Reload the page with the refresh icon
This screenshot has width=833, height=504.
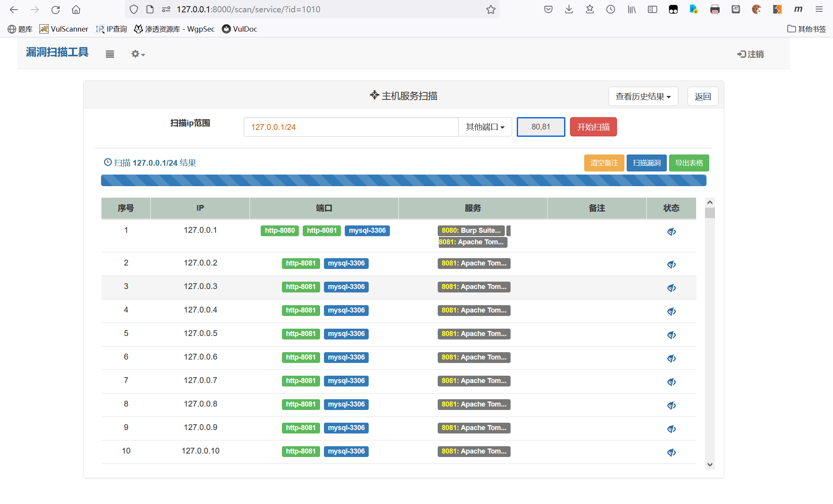click(56, 9)
